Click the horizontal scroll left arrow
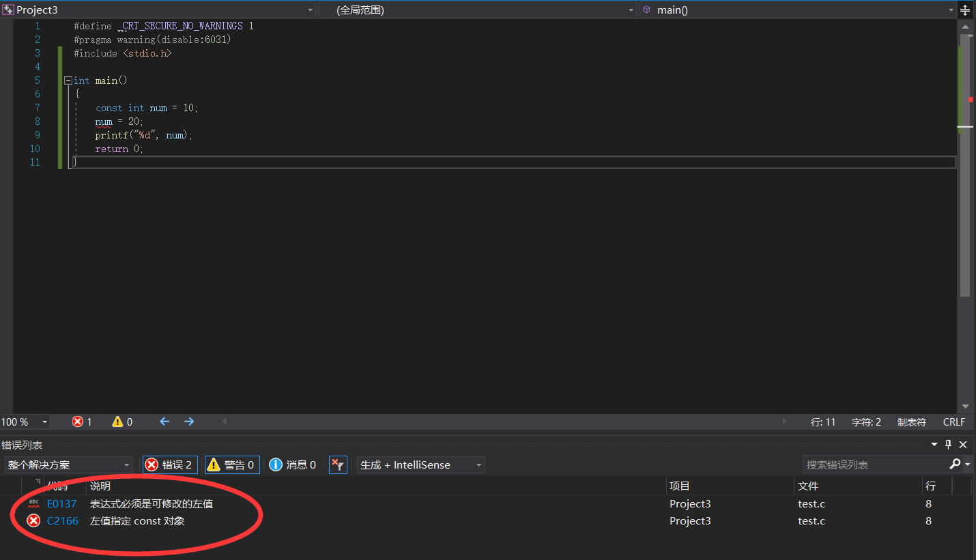This screenshot has height=560, width=976. 225,422
